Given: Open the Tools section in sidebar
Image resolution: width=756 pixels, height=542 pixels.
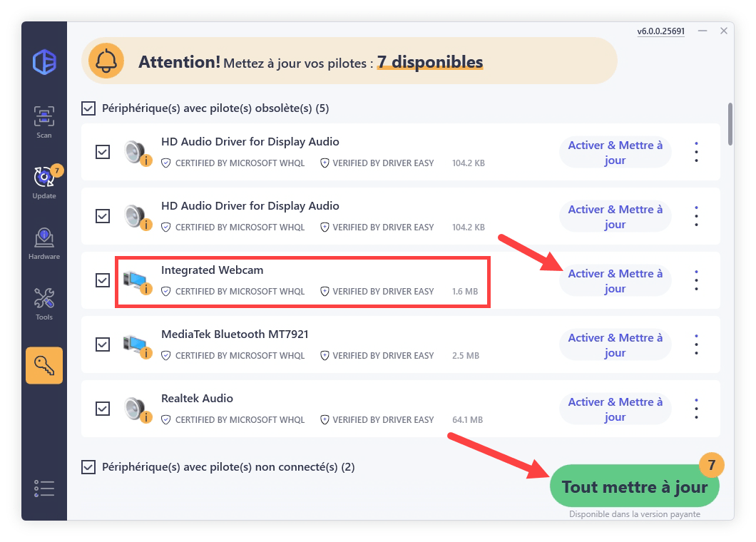Looking at the screenshot, I should 44,303.
